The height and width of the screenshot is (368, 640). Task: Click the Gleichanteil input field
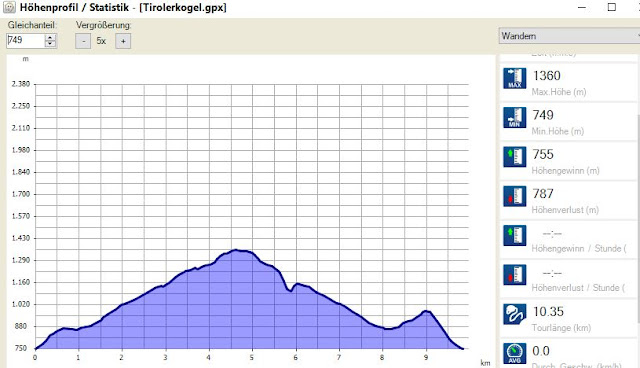tap(25, 40)
